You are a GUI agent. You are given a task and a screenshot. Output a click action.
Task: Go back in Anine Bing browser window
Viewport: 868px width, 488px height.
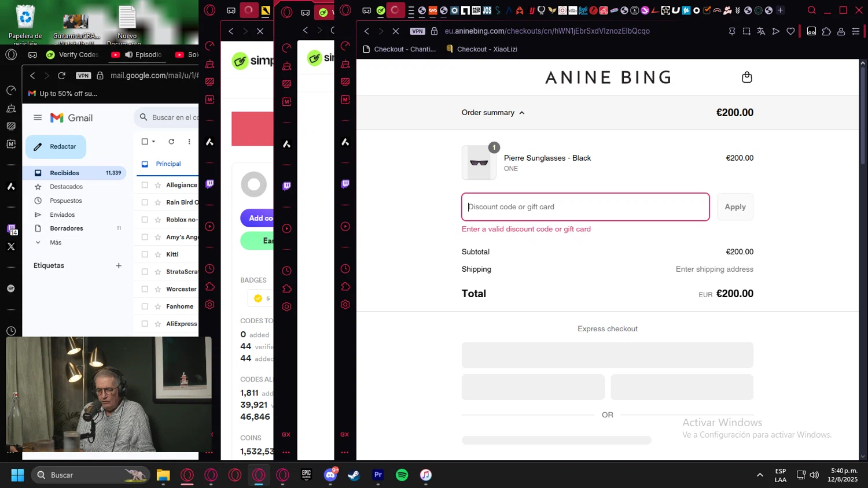[366, 31]
